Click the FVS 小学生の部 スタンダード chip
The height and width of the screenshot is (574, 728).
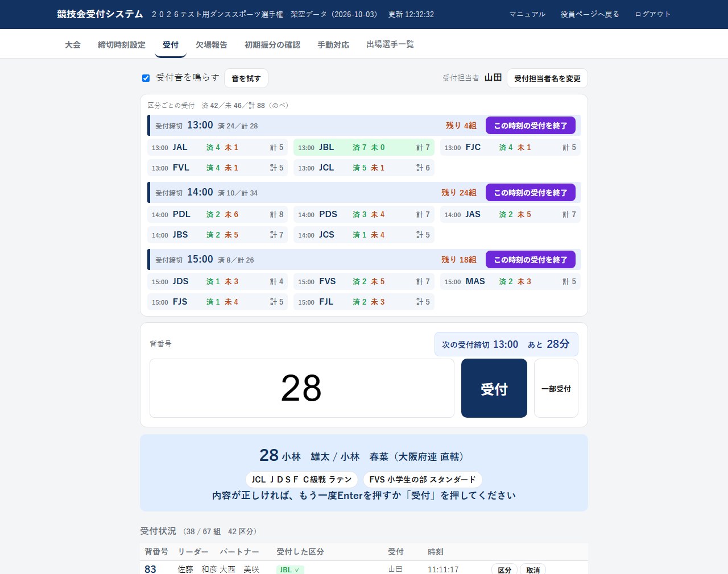pyautogui.click(x=423, y=480)
